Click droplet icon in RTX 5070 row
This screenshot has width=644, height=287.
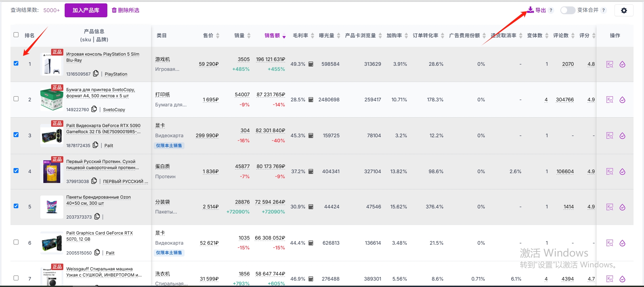coord(622,243)
